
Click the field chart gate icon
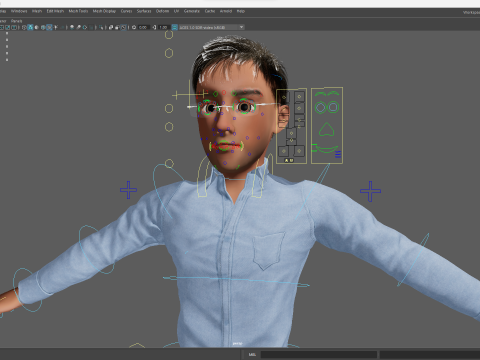coord(1,27)
